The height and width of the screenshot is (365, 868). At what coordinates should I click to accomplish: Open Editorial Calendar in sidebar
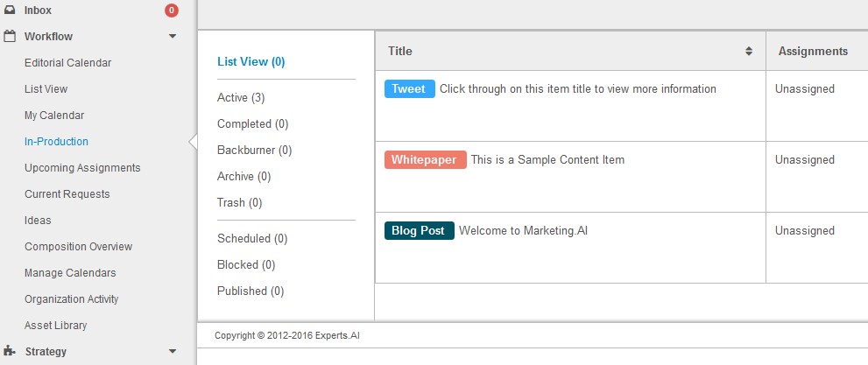coord(67,63)
